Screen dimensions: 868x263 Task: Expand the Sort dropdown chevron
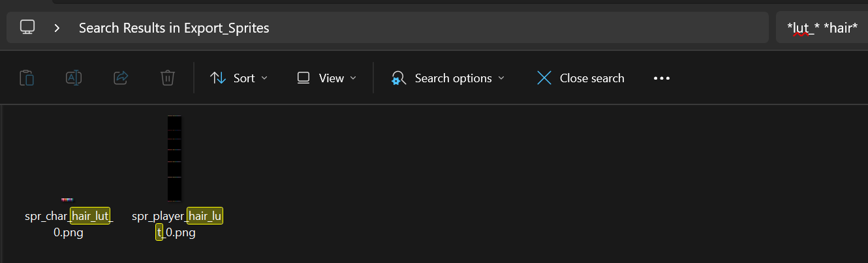pyautogui.click(x=264, y=78)
